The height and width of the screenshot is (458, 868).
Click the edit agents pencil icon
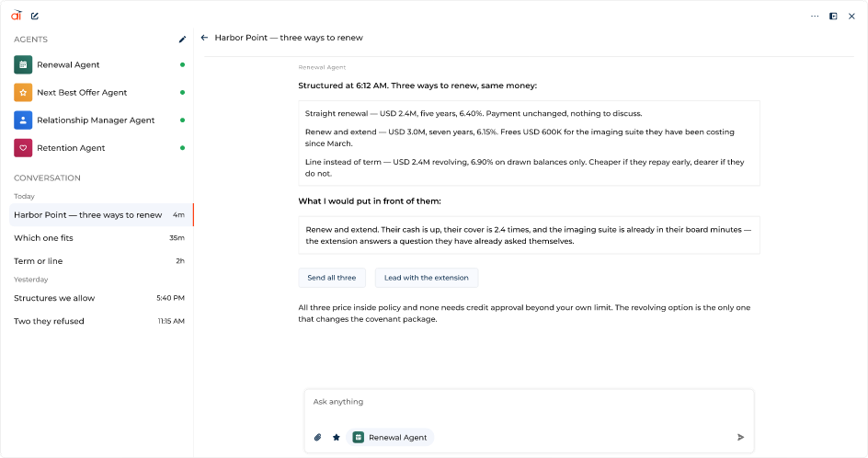[182, 40]
